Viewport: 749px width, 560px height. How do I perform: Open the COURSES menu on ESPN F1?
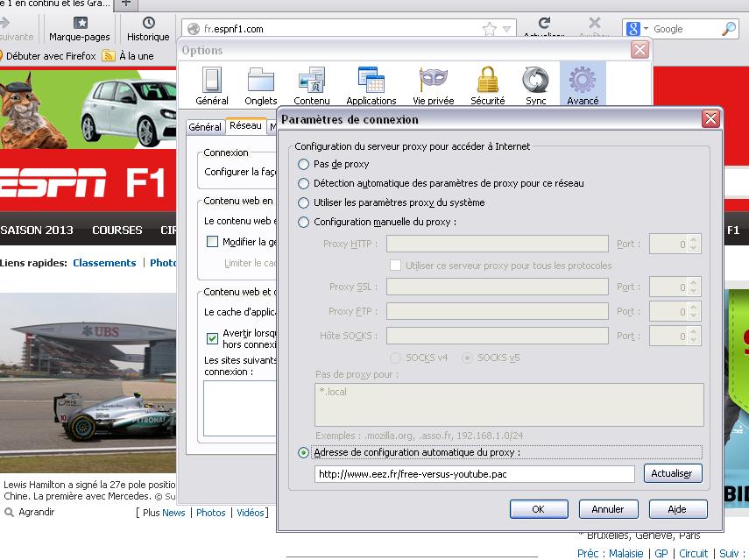pyautogui.click(x=117, y=230)
